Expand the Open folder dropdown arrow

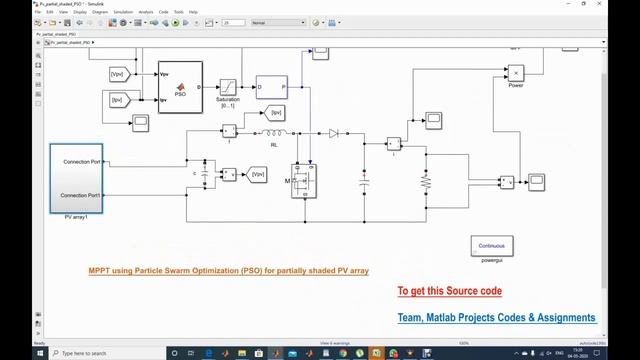click(60, 23)
